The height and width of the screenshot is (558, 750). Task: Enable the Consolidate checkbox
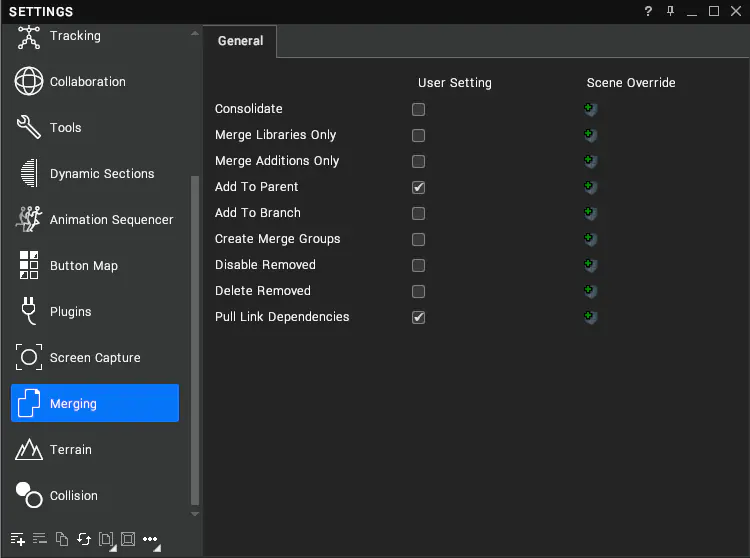pyautogui.click(x=419, y=109)
